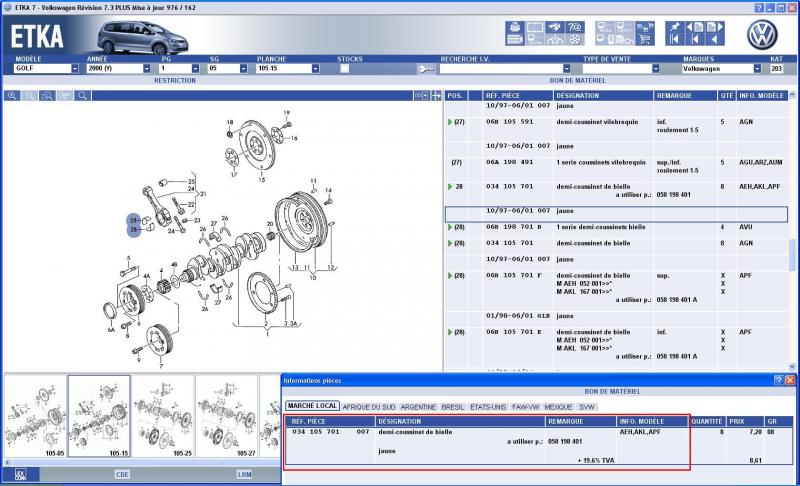800x486 pixels.
Task: Click the Réf. Pièce column header in parts list
Action: pyautogui.click(x=518, y=95)
